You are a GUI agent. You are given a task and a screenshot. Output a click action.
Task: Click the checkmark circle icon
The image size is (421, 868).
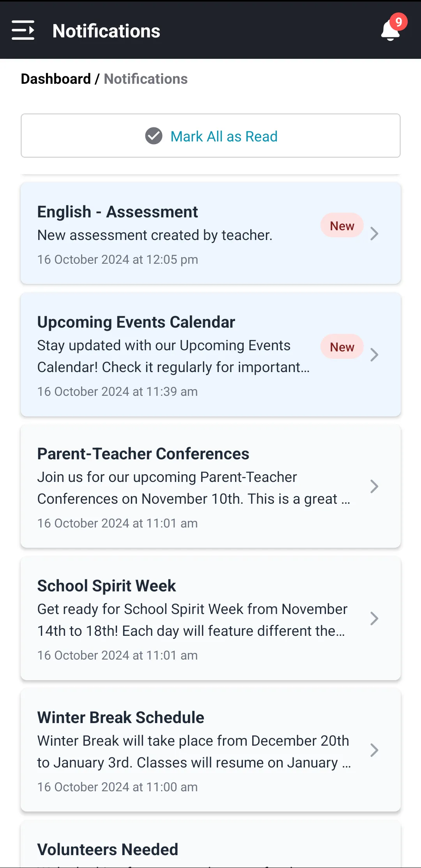[x=154, y=136]
